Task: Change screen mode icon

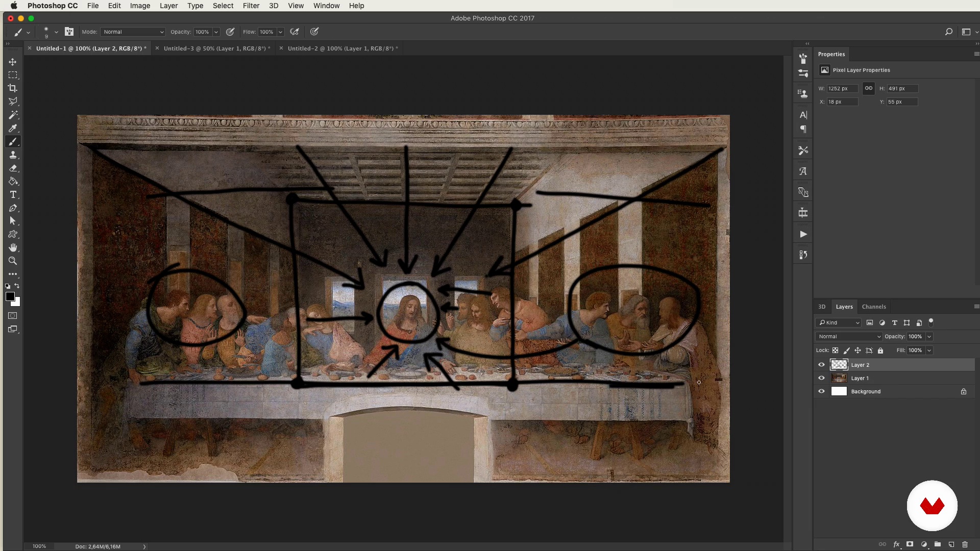Action: 13,329
